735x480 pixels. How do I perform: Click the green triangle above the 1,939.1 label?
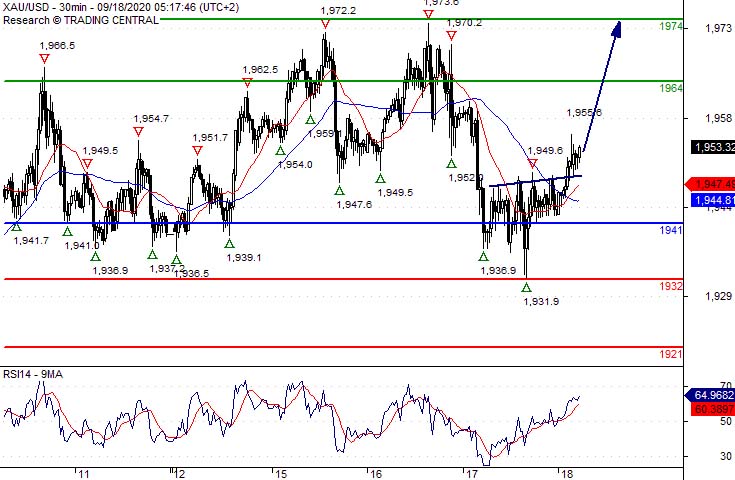click(x=229, y=244)
